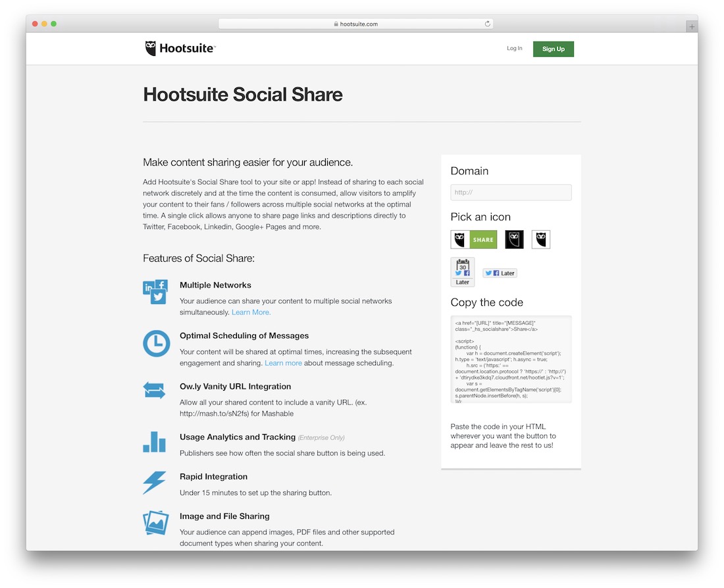Screen dimensions: 724x588
Task: Click the browser address bar hootsuite.com
Action: 355,24
